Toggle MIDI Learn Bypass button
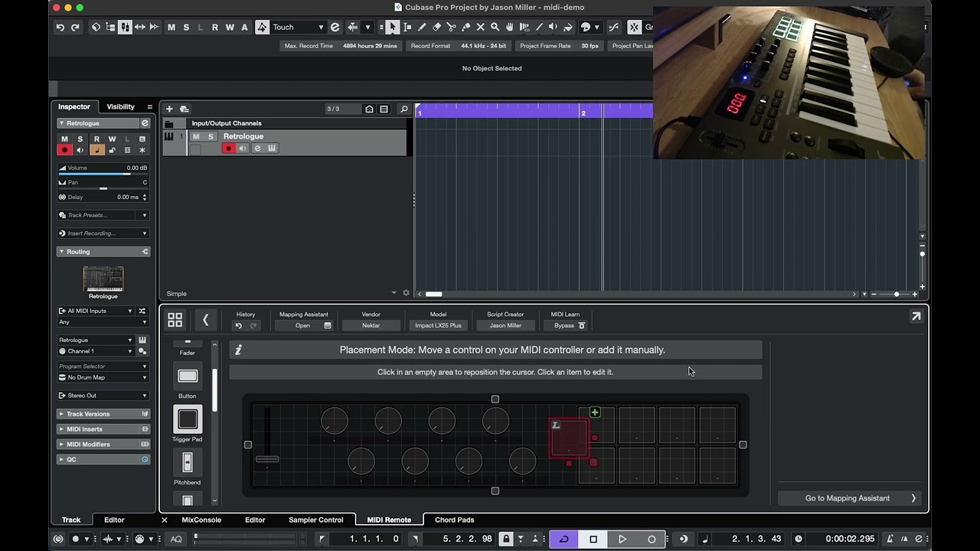Screen dimensions: 980x551 (569, 325)
